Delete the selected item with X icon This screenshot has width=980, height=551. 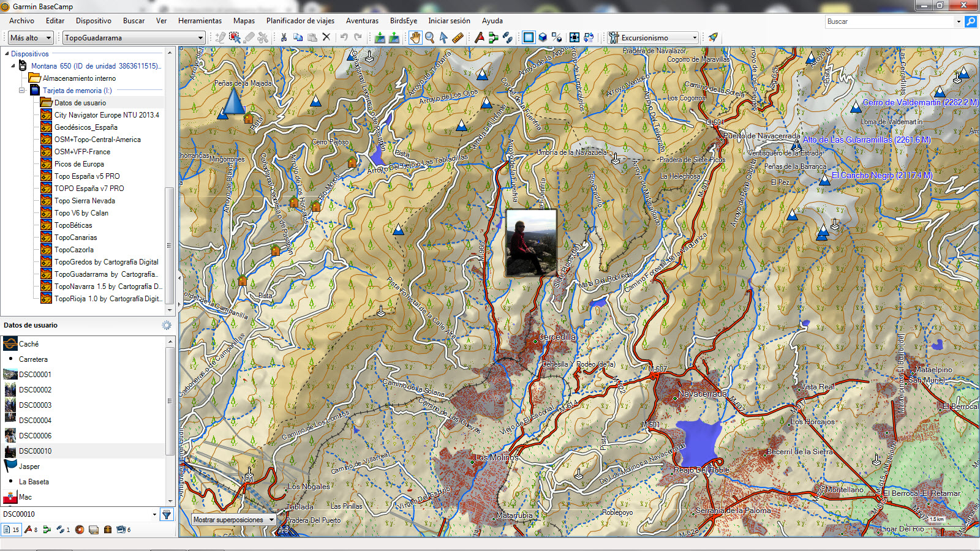click(x=326, y=37)
